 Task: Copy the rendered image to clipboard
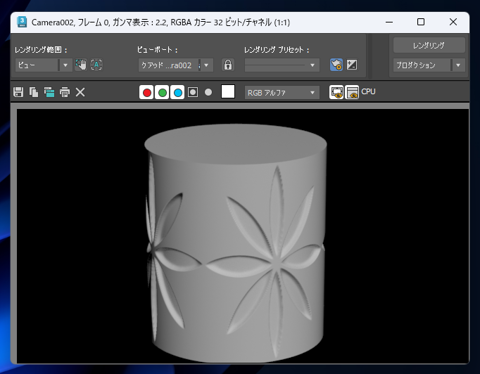tap(34, 92)
